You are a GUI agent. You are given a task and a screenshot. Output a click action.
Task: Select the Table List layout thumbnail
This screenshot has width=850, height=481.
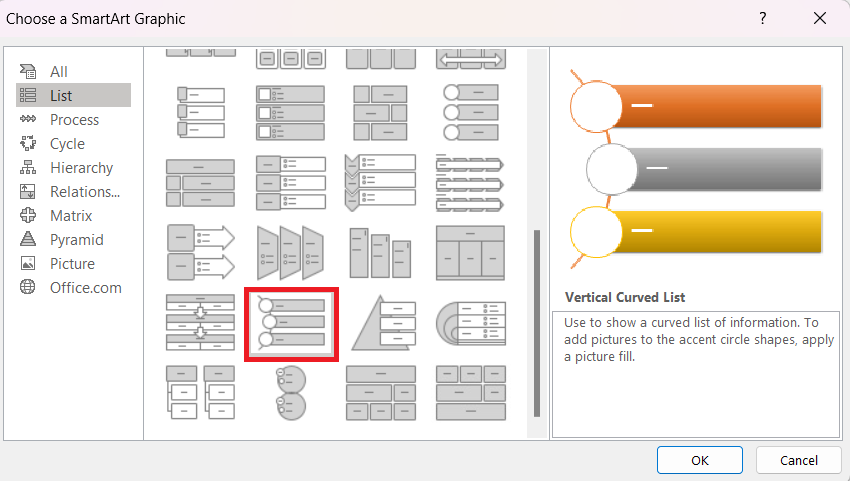471,253
